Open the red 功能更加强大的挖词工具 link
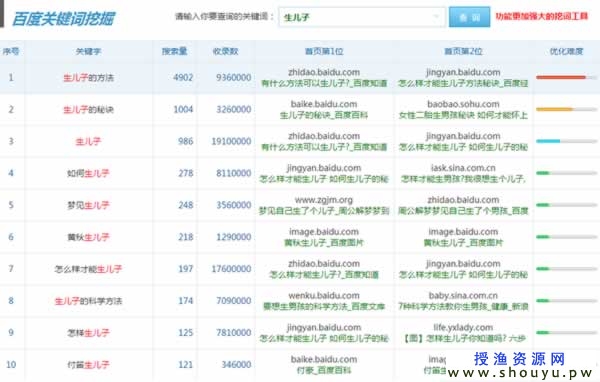This screenshot has width=600, height=382. click(541, 16)
